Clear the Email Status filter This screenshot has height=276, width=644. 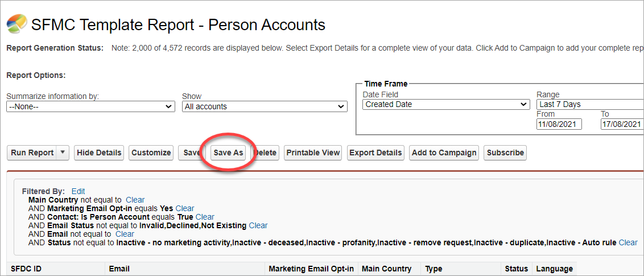tap(258, 225)
